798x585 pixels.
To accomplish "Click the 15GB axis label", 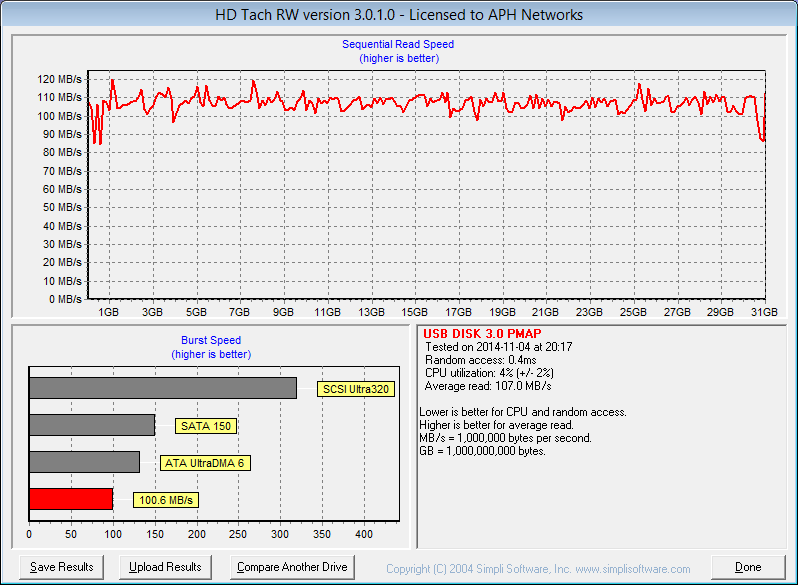I will click(415, 312).
